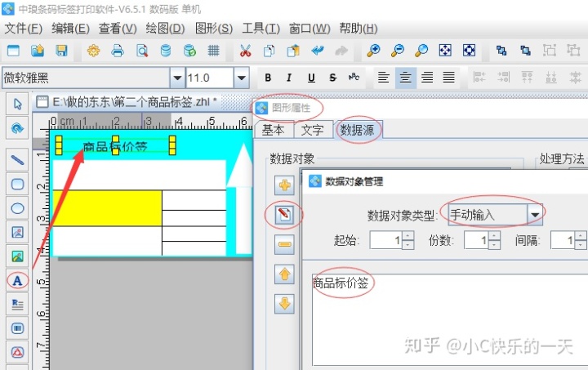Open the 帮助(H) menu
588x370 pixels.
coord(359,29)
